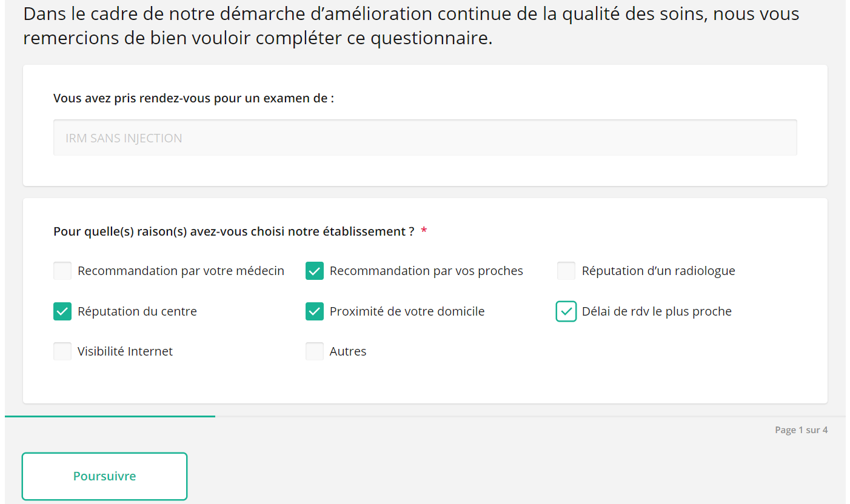Click the red required asterisk

(x=424, y=231)
